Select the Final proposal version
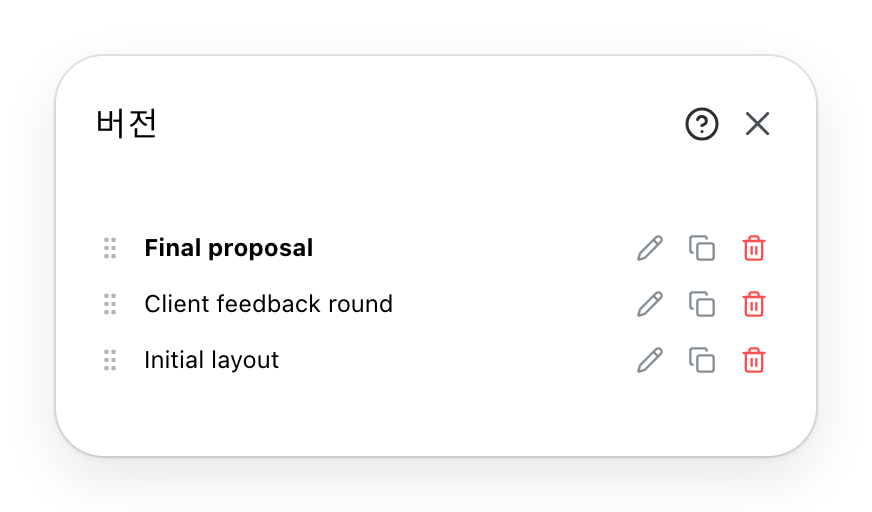Viewport: 872px width, 512px height. point(229,248)
